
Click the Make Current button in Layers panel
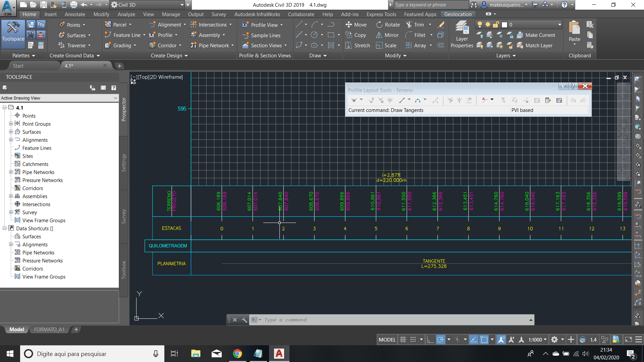coord(537,35)
